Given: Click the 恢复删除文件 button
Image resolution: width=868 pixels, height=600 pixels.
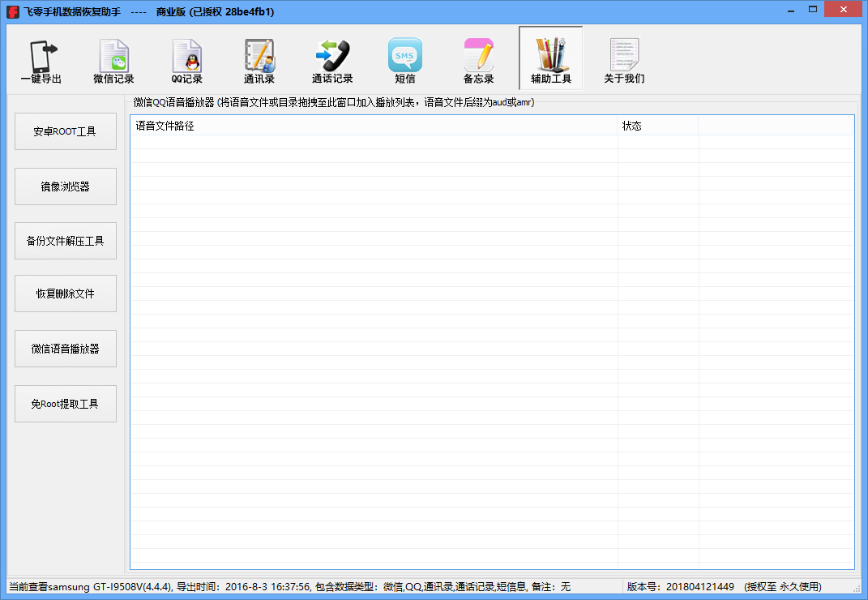Looking at the screenshot, I should click(65, 294).
